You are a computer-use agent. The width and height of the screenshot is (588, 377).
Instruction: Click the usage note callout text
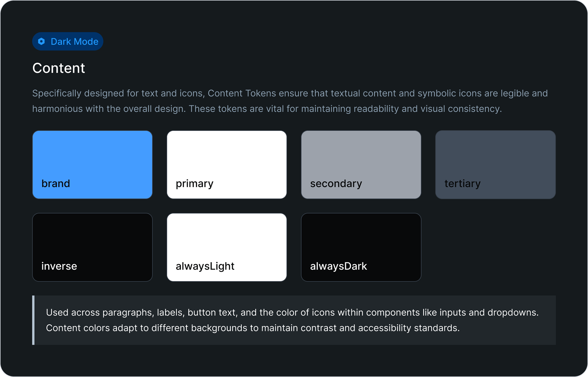tap(292, 320)
